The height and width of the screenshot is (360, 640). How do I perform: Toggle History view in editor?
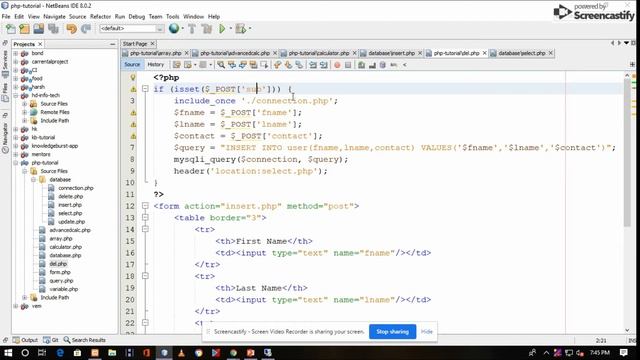pos(156,64)
